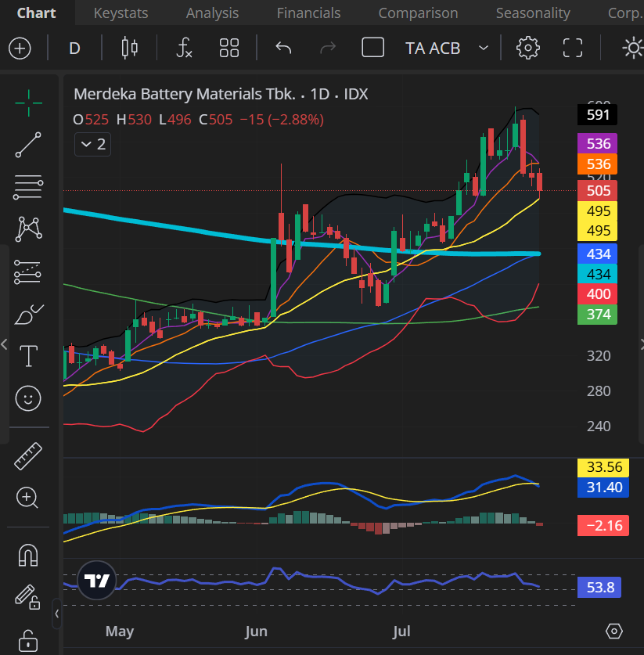Screen dimensions: 644x655
Task: Open chart settings gear
Action: [x=528, y=48]
